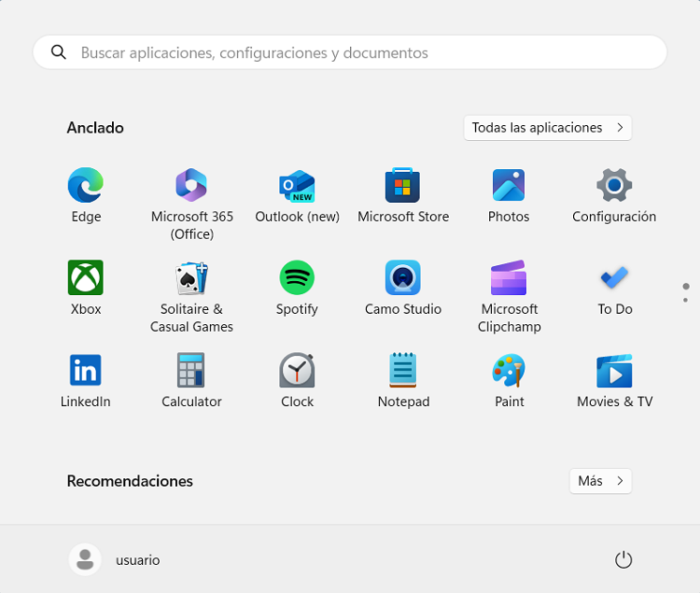Open the usuario account menu
Screen dimensions: 700x593
tap(115, 559)
